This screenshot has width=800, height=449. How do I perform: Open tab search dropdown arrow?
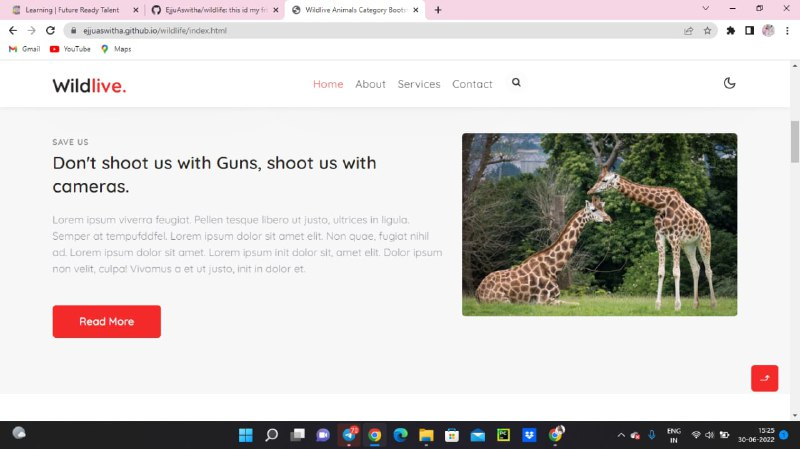pos(706,9)
